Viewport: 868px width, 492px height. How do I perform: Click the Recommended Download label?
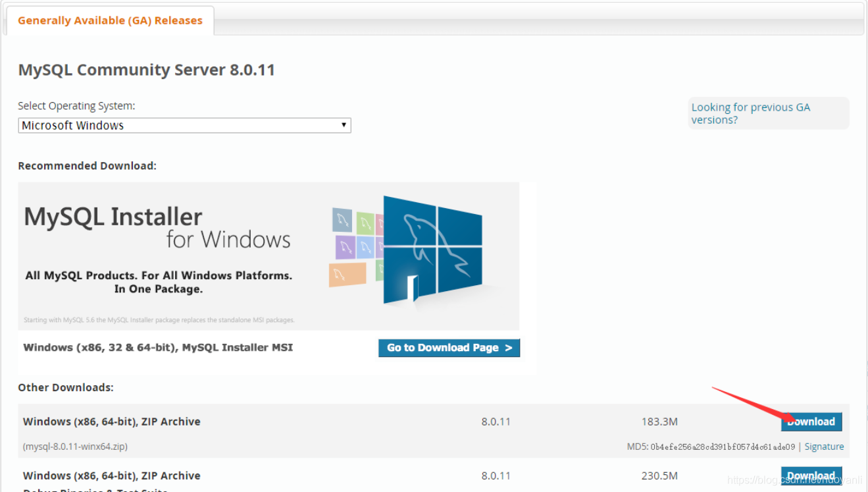(x=87, y=166)
